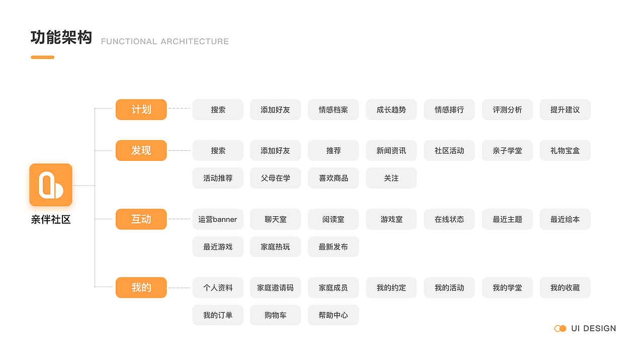Image resolution: width=644 pixels, height=362 pixels.
Task: Open the 家庭邀请码 link
Action: [275, 288]
